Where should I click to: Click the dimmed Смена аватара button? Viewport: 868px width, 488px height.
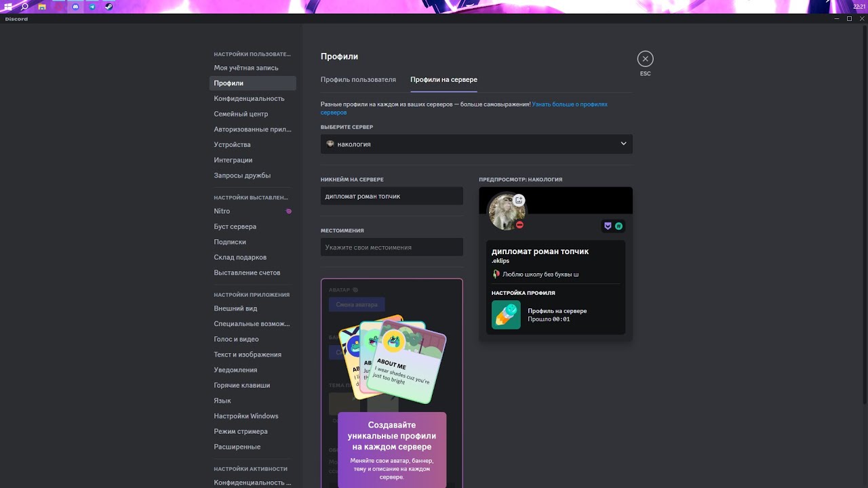tap(357, 304)
